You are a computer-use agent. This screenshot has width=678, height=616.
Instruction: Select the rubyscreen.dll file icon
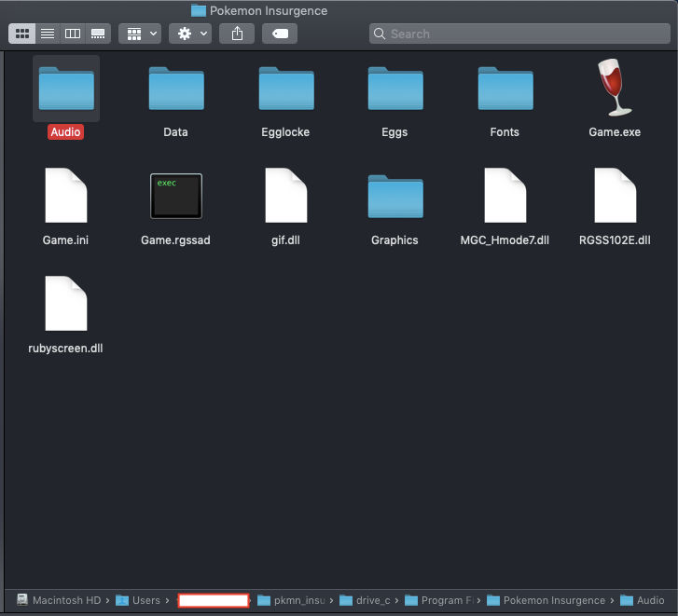[x=66, y=303]
